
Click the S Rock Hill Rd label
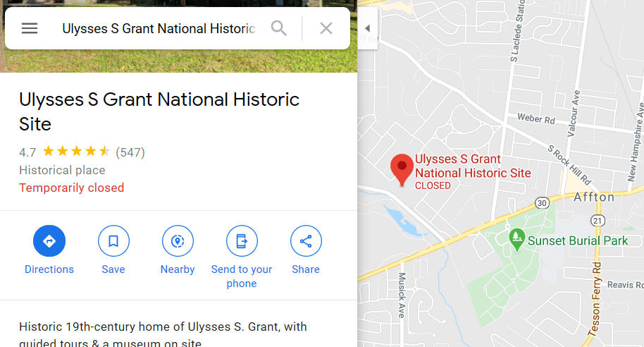click(569, 165)
